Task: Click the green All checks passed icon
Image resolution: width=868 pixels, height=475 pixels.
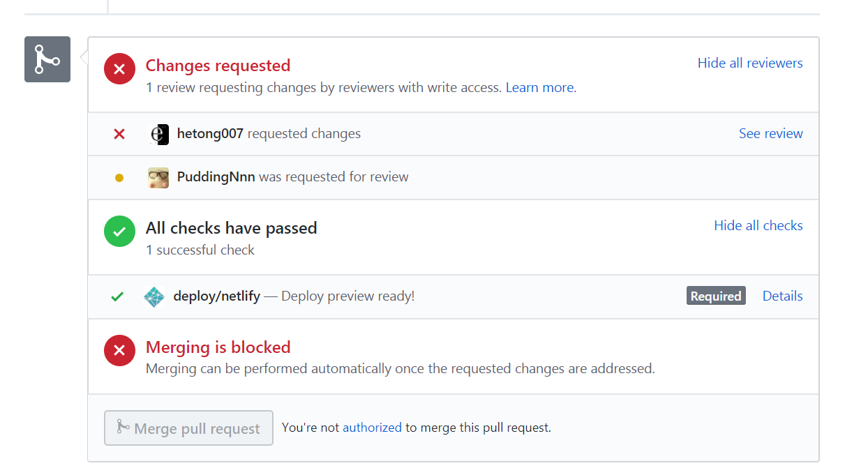Action: click(x=119, y=232)
